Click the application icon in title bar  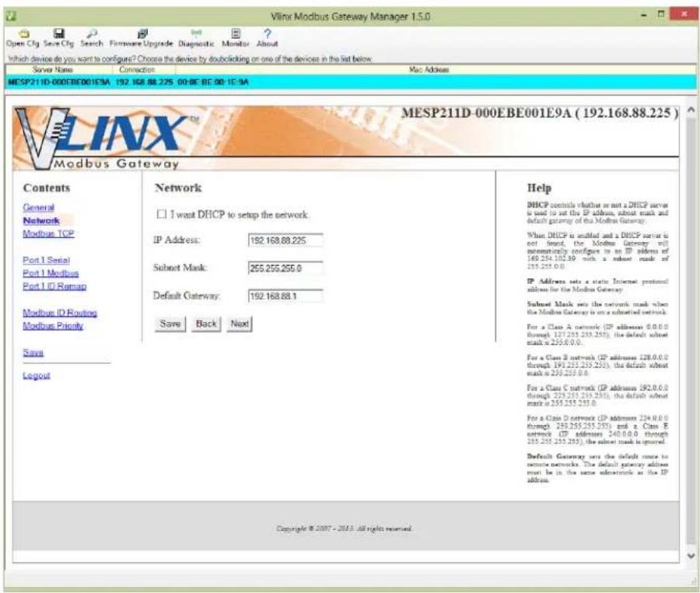11,16
